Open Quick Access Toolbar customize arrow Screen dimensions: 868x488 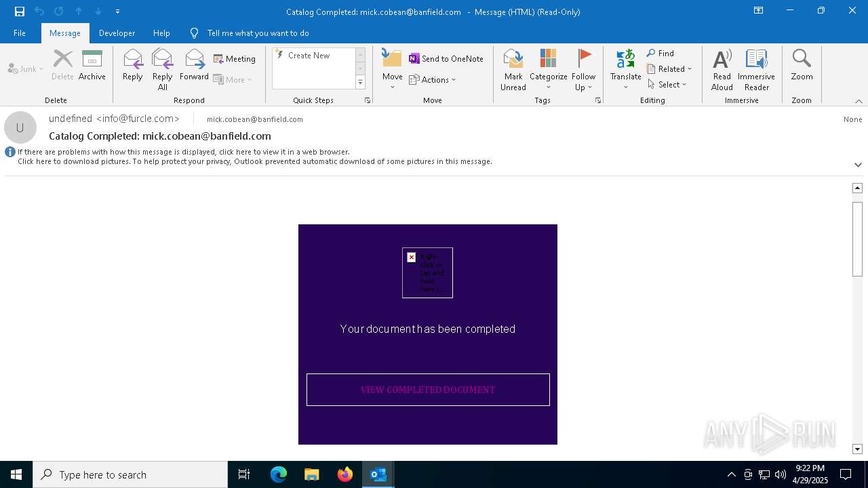118,12
